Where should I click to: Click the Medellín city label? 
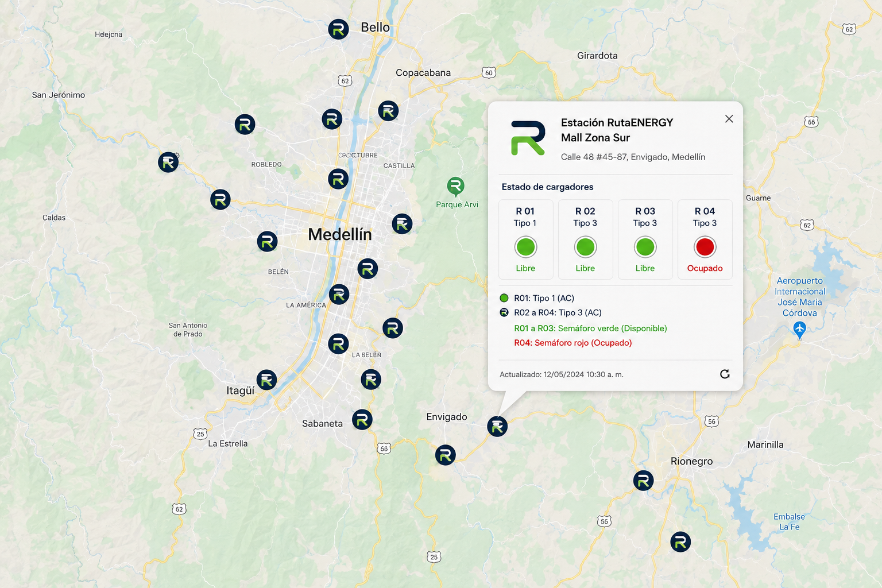(x=340, y=234)
